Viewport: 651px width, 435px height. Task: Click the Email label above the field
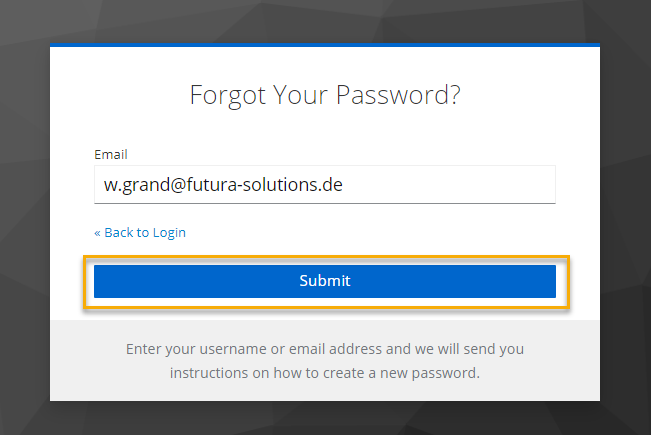point(111,155)
